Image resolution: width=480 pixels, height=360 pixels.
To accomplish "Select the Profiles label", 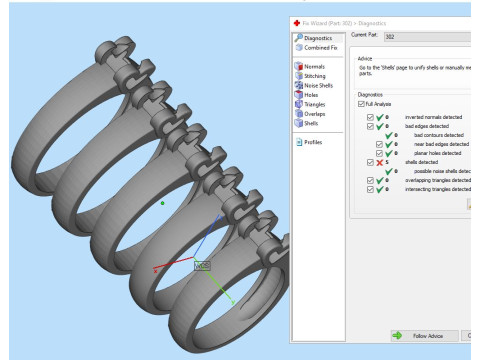I will pos(313,142).
